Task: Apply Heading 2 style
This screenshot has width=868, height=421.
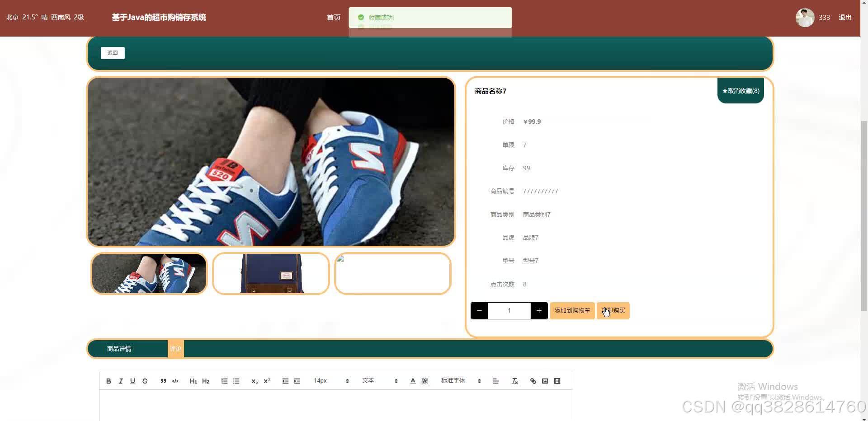Action: tap(206, 381)
